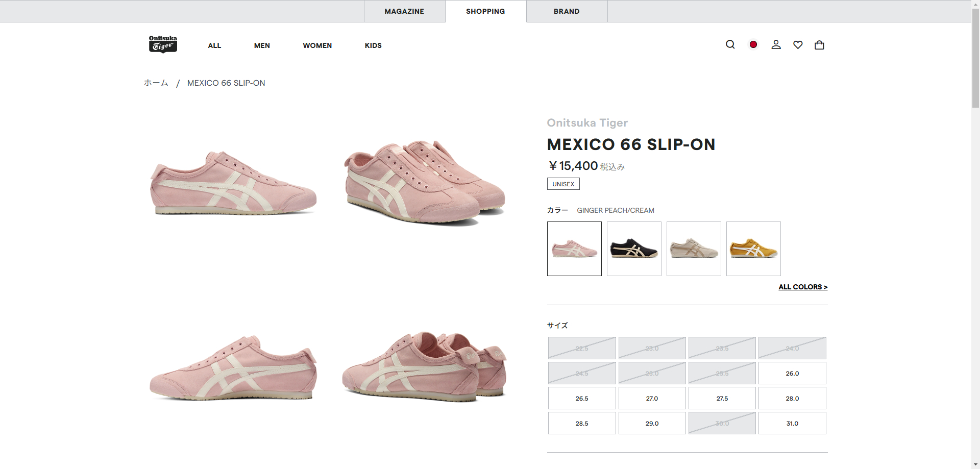The height and width of the screenshot is (469, 980).
Task: Click the UNISEX tag
Action: tap(563, 184)
